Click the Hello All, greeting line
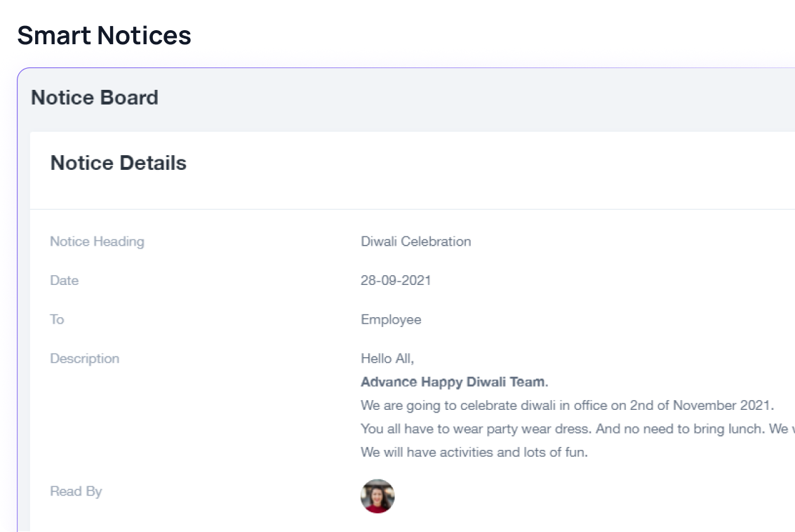The height and width of the screenshot is (532, 795). point(387,359)
